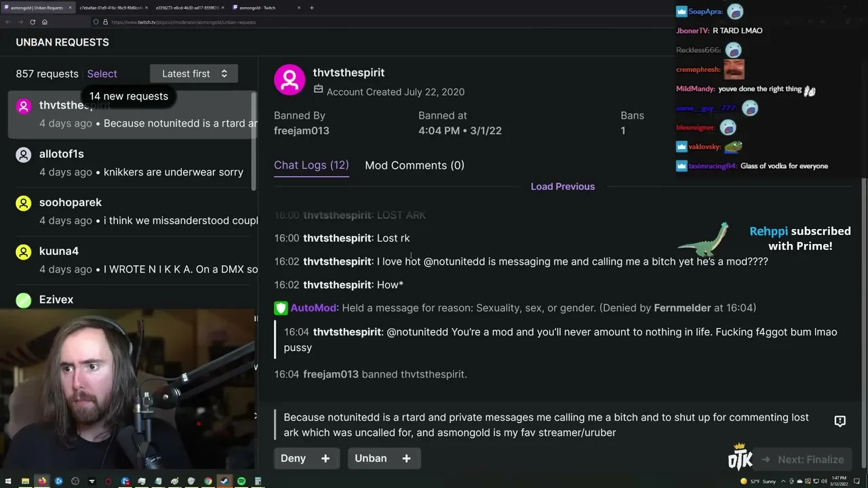868x488 pixels.
Task: Click the AutoMod green shield icon
Action: coord(281,308)
